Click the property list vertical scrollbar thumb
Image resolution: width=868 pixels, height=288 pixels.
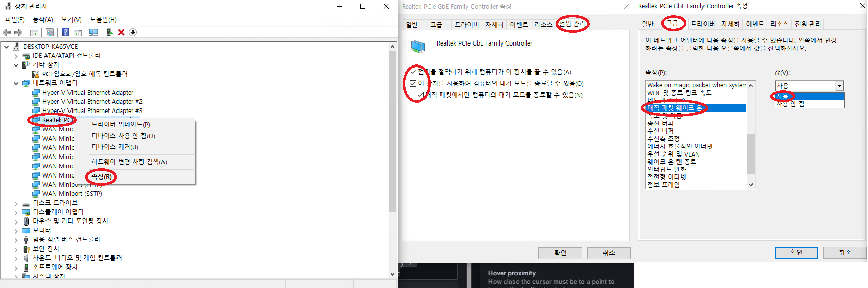[750, 153]
